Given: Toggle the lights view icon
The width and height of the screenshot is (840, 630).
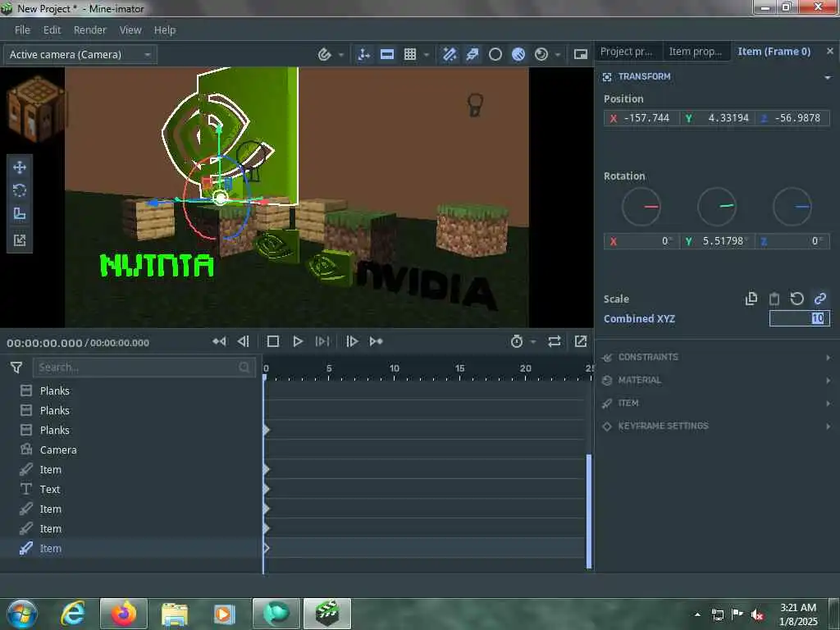Looking at the screenshot, I should pyautogui.click(x=472, y=54).
